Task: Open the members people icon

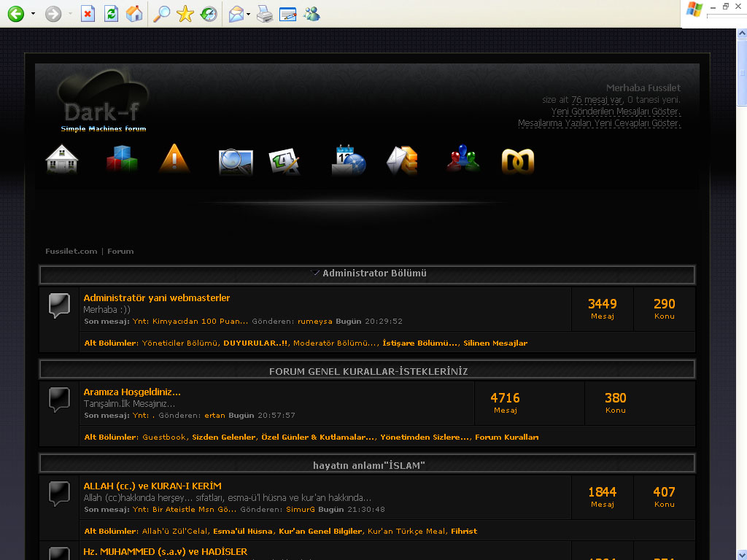Action: pyautogui.click(x=463, y=159)
